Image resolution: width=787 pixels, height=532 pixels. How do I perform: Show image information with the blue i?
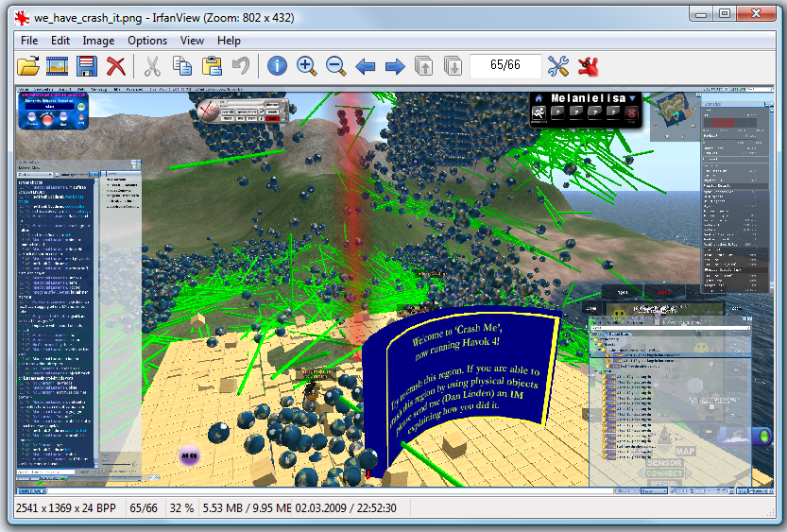[x=277, y=66]
